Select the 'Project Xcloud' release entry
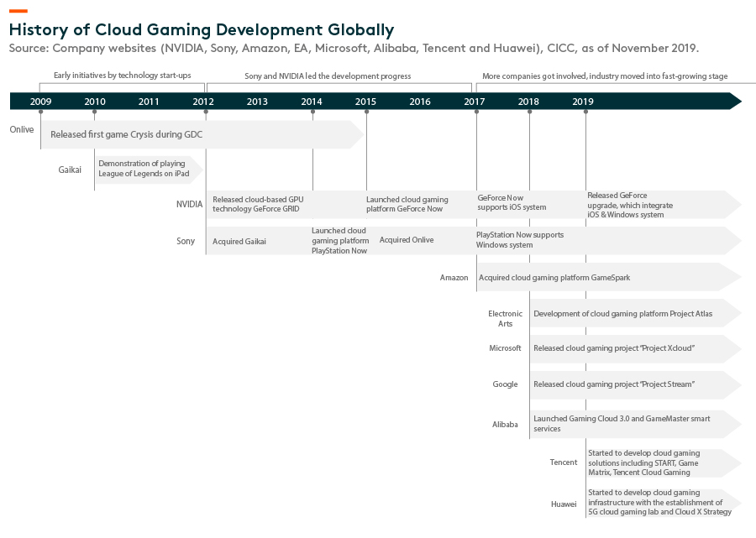Viewport: 756px width, 538px height. (614, 347)
